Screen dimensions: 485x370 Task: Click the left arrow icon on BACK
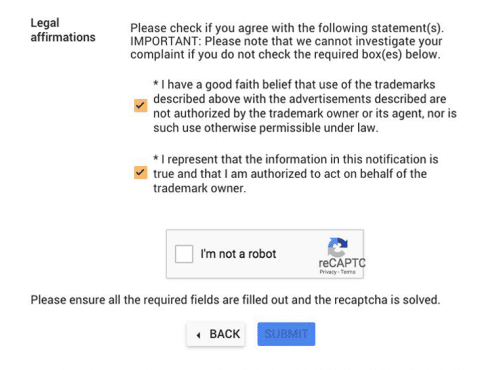tap(199, 335)
